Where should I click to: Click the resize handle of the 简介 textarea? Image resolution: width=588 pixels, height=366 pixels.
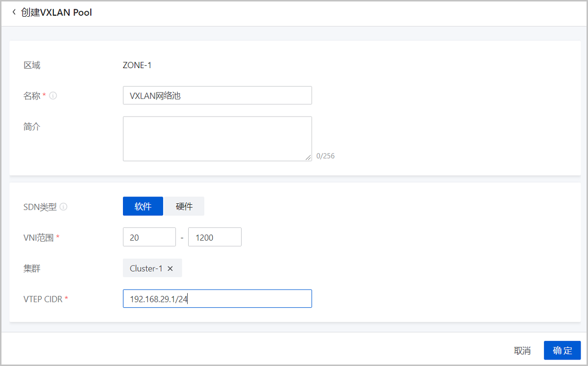coord(309,158)
